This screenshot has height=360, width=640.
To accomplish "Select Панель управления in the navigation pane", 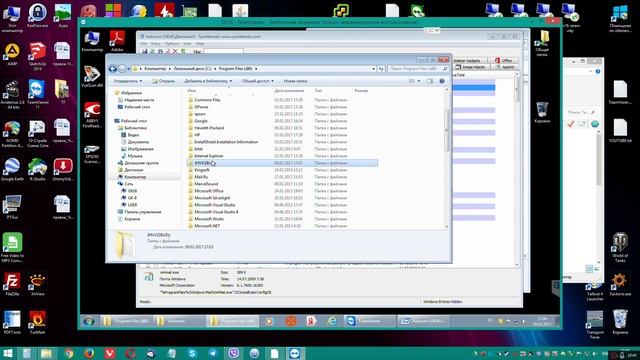I will [x=142, y=212].
